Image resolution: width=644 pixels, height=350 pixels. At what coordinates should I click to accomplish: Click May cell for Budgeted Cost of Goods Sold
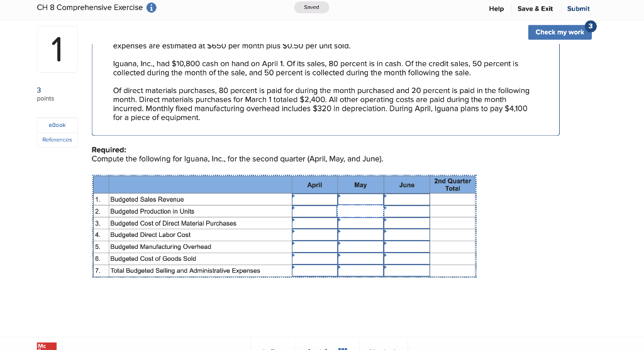tap(360, 259)
